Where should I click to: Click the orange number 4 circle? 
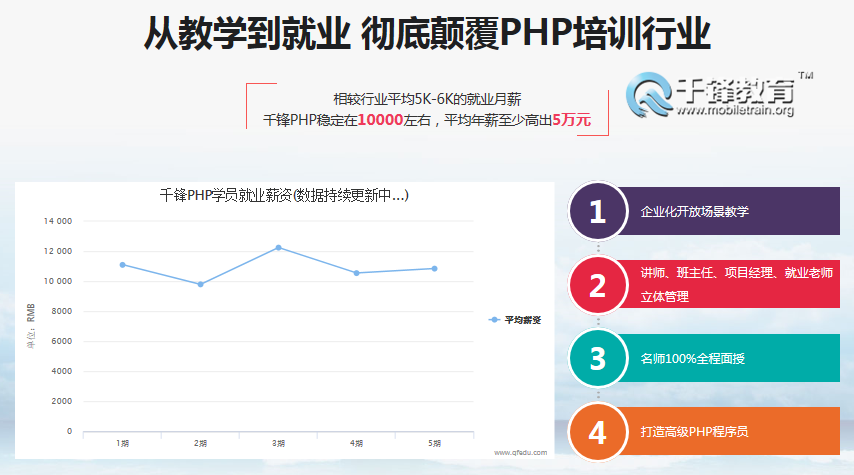pos(598,432)
